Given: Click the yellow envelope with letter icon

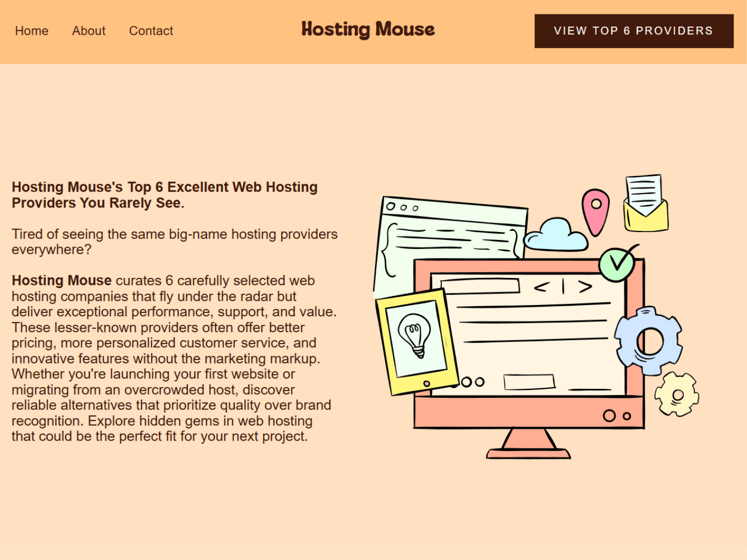Looking at the screenshot, I should point(646,203).
